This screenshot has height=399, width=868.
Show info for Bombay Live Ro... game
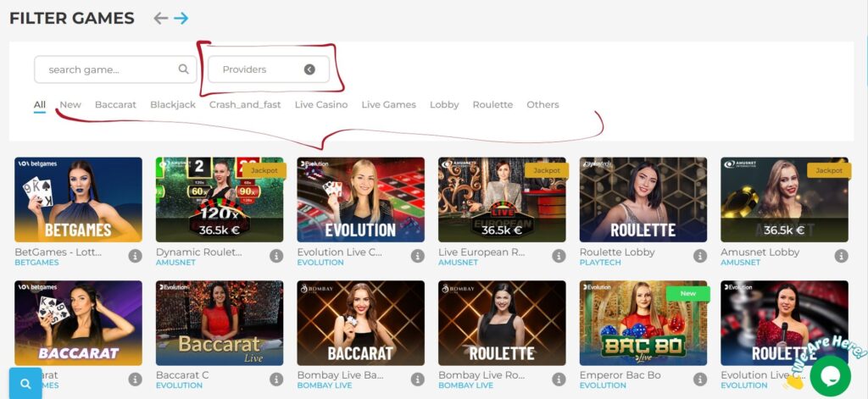pyautogui.click(x=559, y=379)
